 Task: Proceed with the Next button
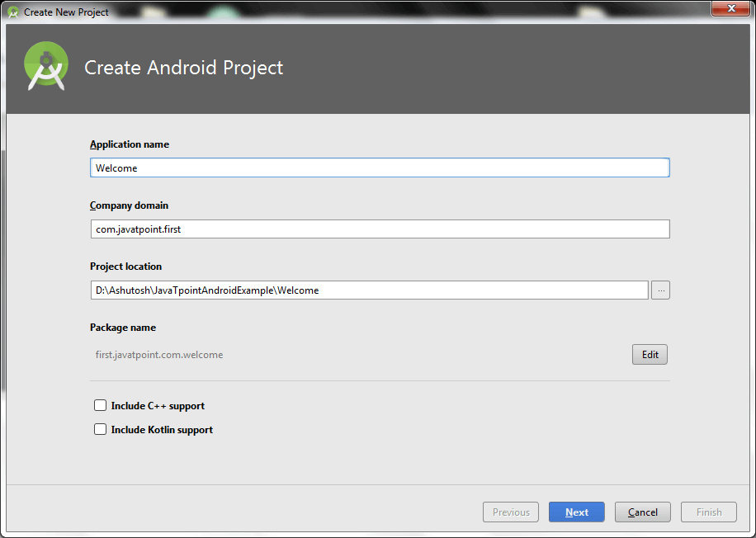click(x=576, y=512)
